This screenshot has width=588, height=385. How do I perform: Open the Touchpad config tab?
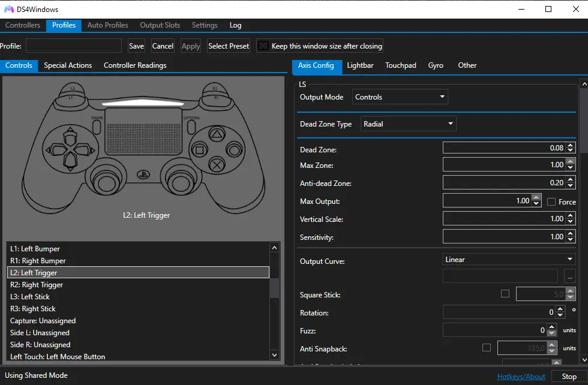point(401,65)
